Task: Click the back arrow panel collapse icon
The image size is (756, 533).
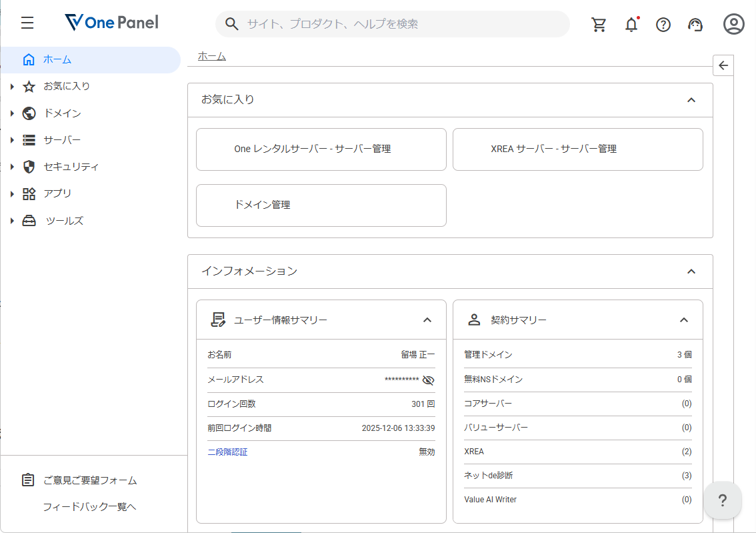Action: pos(723,65)
